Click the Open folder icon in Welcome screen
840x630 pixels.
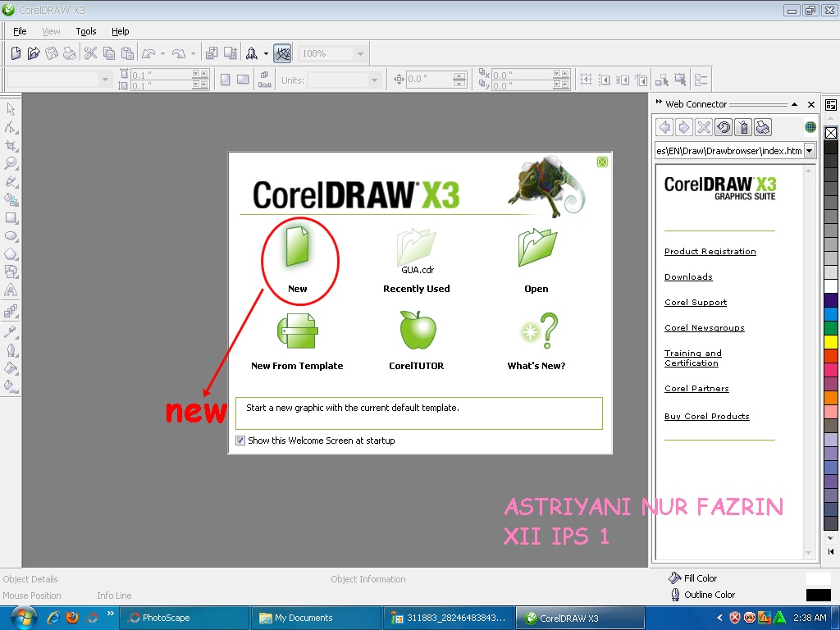point(537,247)
